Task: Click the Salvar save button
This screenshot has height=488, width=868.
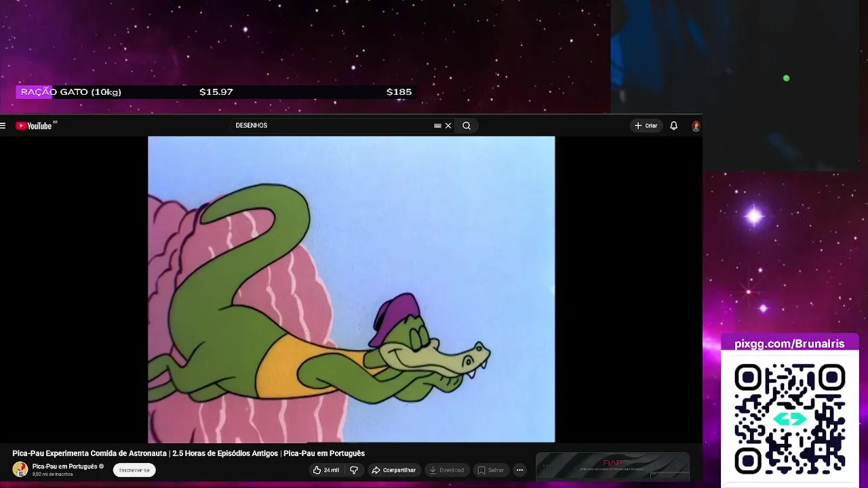Action: pyautogui.click(x=490, y=470)
